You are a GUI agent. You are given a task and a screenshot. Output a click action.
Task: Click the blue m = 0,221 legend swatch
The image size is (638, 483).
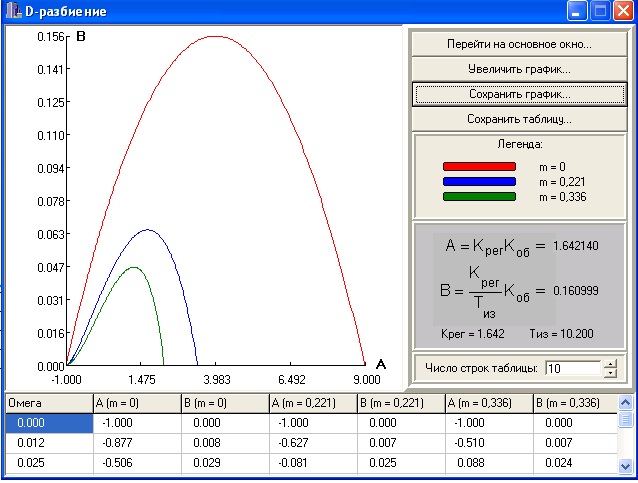(x=479, y=181)
